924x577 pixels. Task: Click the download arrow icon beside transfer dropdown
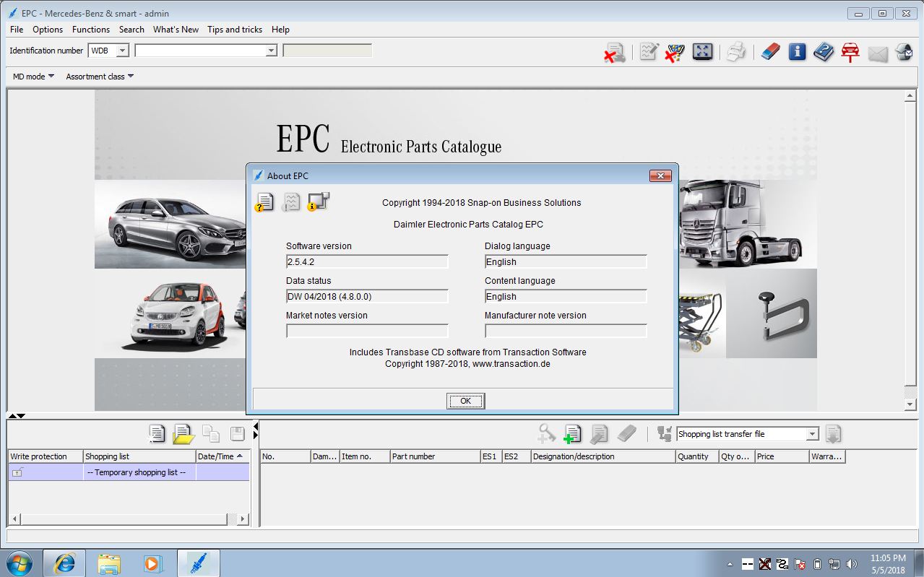pos(833,434)
